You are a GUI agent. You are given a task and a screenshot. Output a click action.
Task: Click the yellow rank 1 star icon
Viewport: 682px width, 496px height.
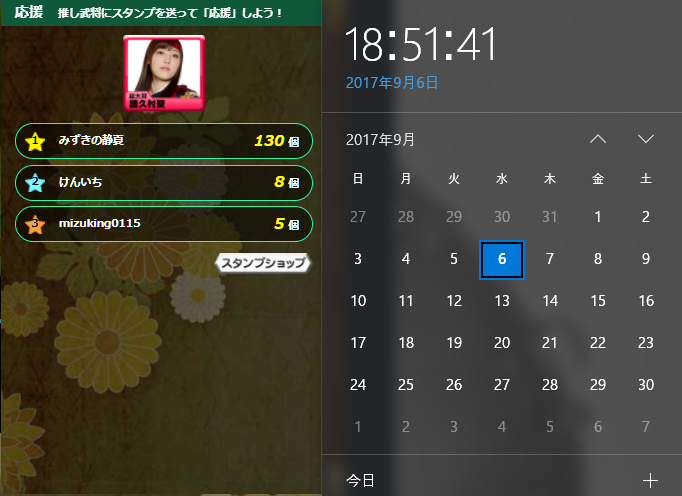coord(35,141)
